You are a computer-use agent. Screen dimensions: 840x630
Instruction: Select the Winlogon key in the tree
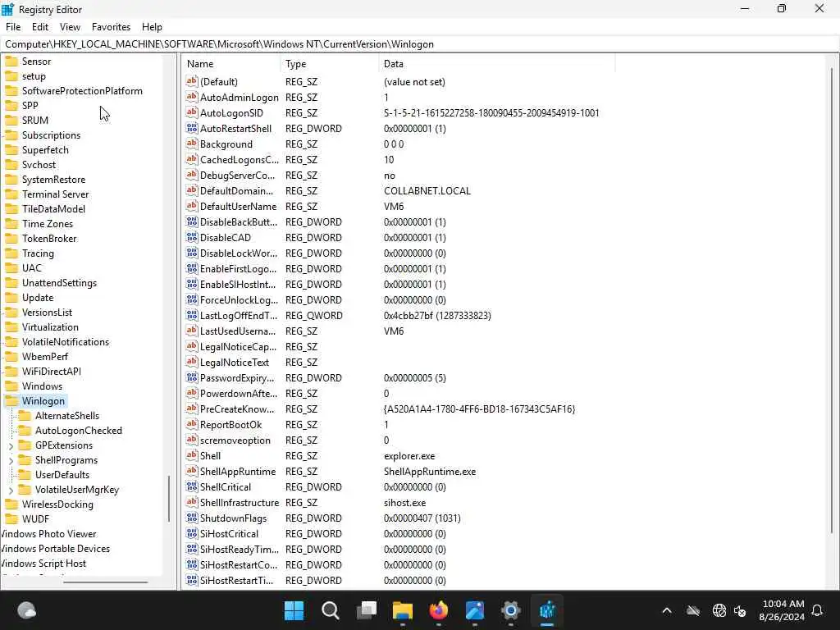coord(43,400)
